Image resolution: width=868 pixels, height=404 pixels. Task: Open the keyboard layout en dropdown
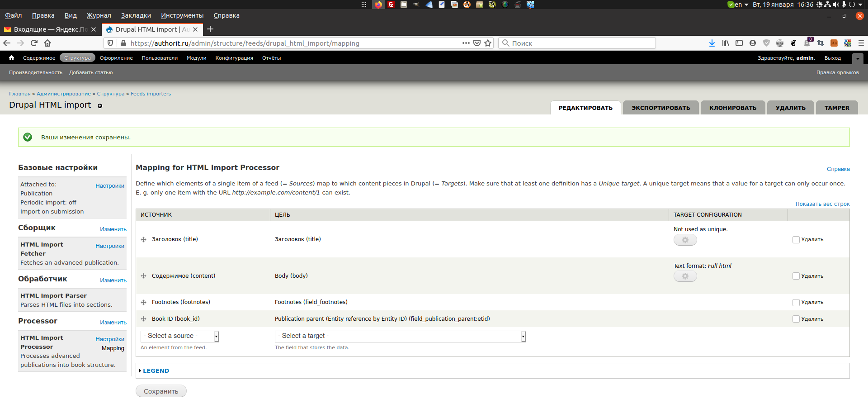(x=741, y=5)
